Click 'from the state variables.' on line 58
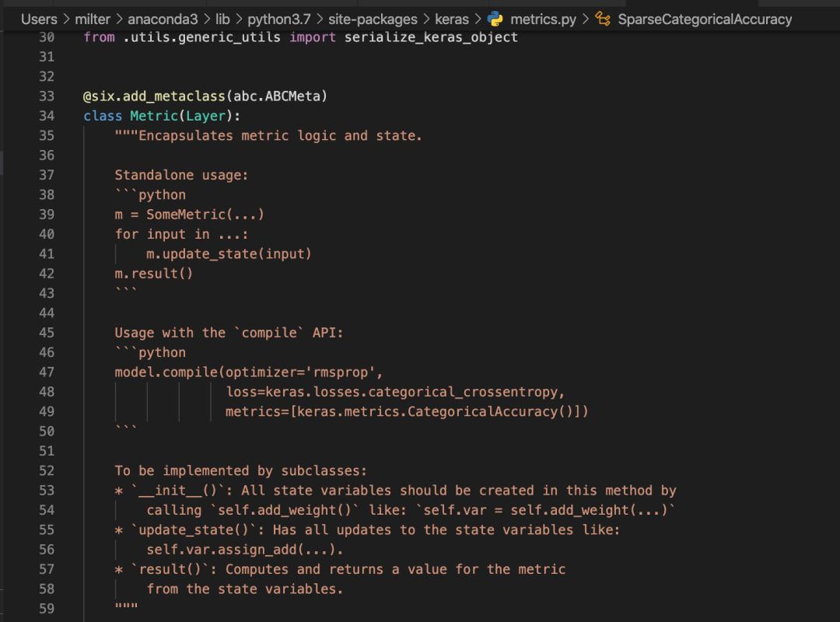Image resolution: width=840 pixels, height=622 pixels. click(245, 589)
